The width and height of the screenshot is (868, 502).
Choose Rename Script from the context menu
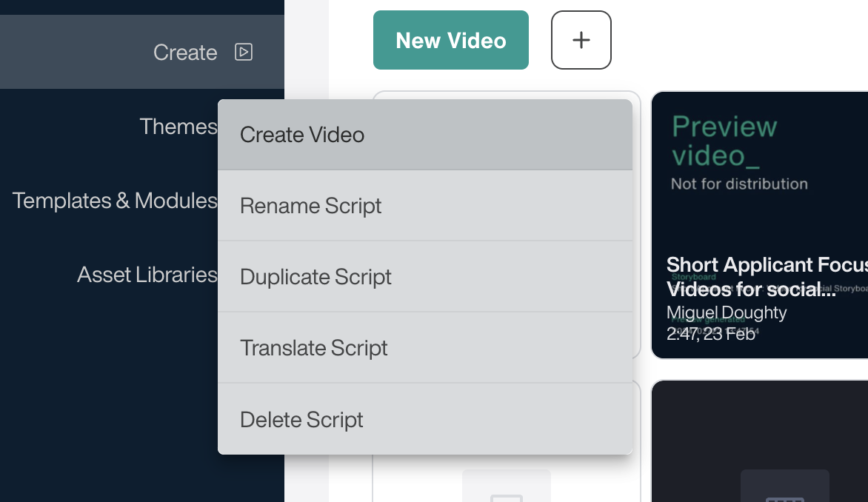coord(311,206)
